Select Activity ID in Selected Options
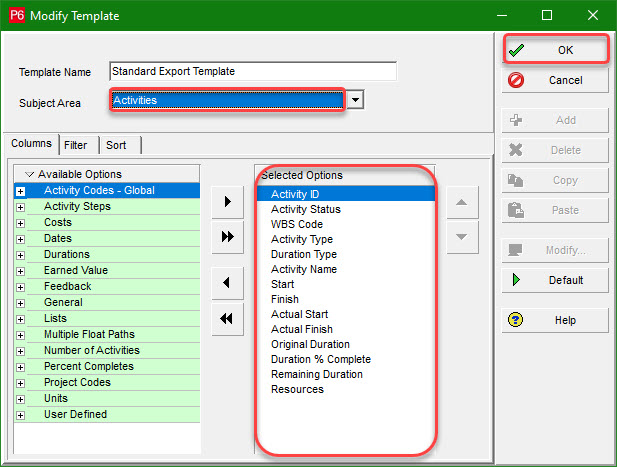617x467 pixels. (346, 194)
